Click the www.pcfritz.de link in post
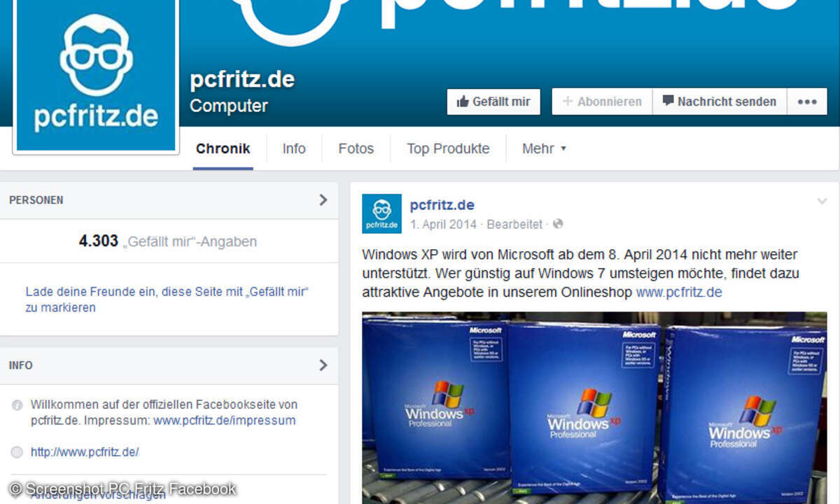 click(679, 292)
